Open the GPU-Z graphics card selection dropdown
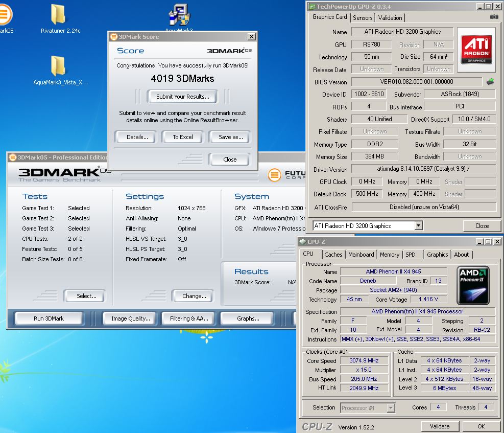The image size is (504, 433). (419, 226)
